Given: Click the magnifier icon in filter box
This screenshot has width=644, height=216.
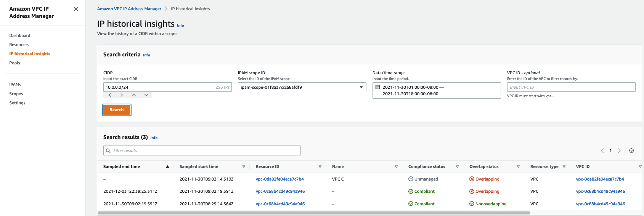Looking at the screenshot, I should click(x=108, y=150).
